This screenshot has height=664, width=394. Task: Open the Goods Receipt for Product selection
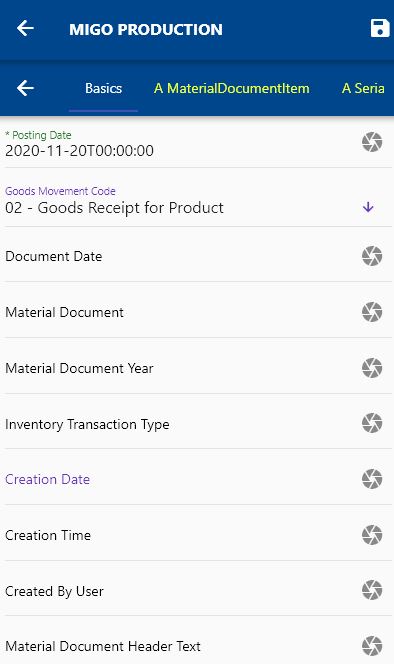click(x=114, y=208)
